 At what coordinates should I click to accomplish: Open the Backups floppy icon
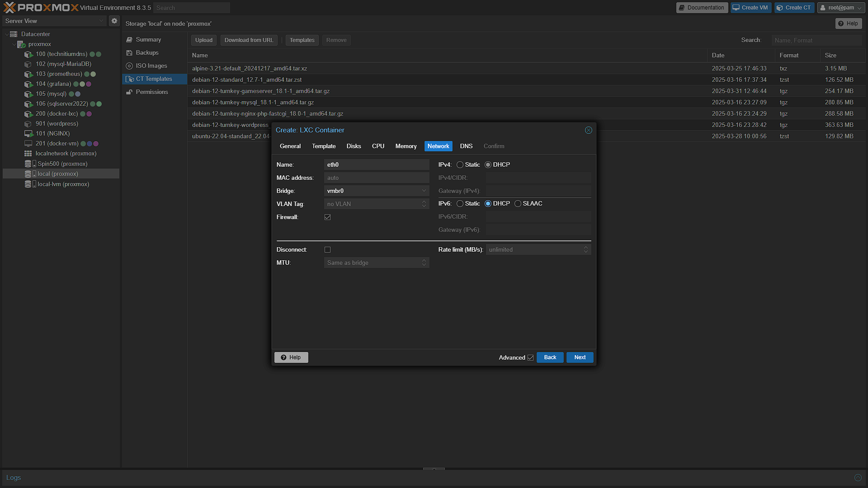(x=129, y=53)
